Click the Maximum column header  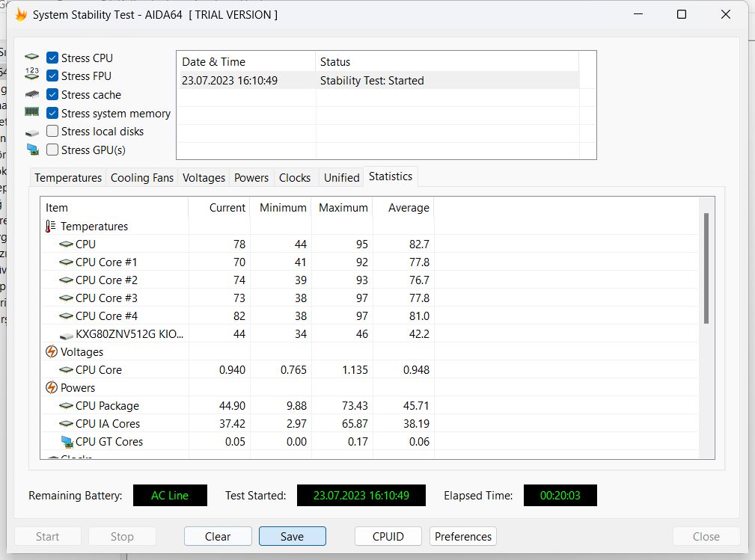tap(341, 208)
